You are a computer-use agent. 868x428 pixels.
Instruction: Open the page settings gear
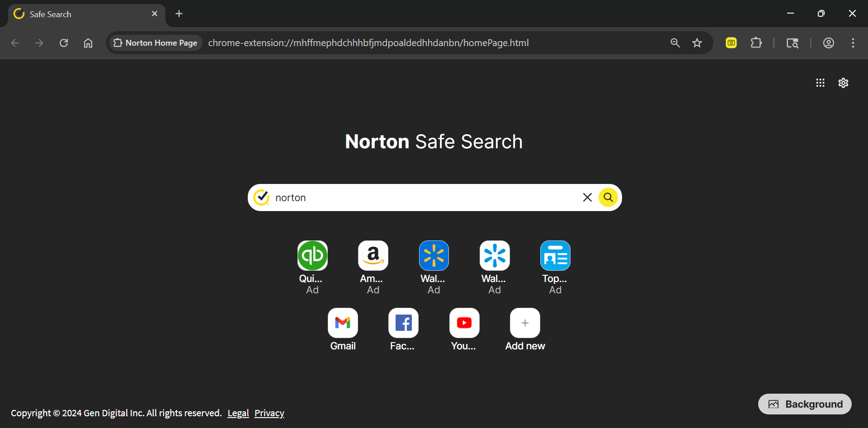(x=843, y=83)
